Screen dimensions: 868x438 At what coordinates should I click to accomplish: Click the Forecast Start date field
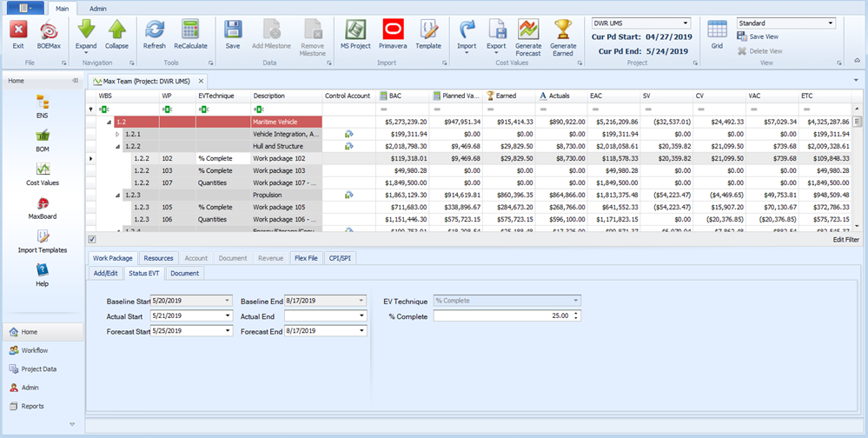186,331
